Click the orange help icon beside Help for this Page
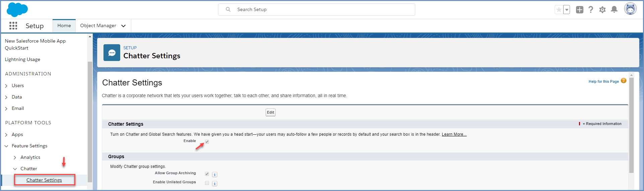Image resolution: width=644 pixels, height=191 pixels. [x=624, y=80]
